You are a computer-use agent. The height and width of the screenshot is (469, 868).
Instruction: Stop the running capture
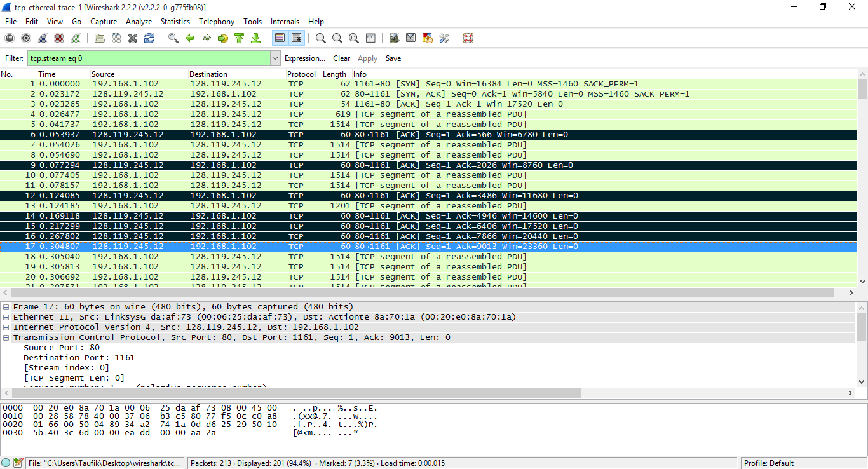(59, 38)
